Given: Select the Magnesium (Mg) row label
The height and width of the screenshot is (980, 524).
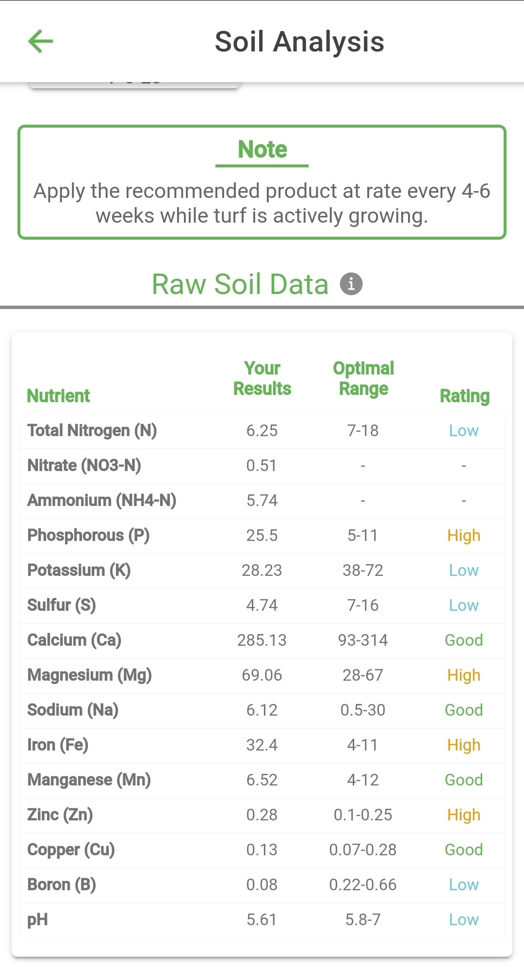Looking at the screenshot, I should (x=90, y=675).
